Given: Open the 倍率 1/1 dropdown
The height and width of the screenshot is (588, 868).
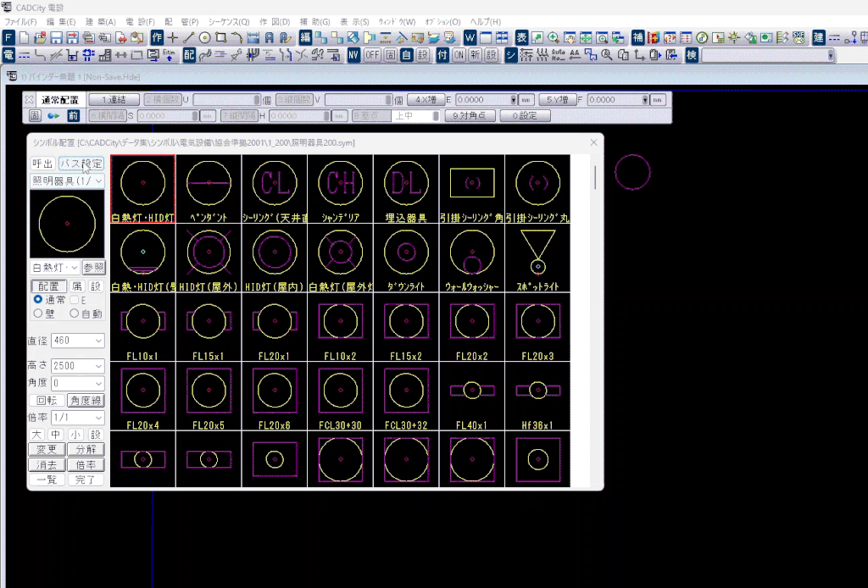Looking at the screenshot, I should pos(77,418).
